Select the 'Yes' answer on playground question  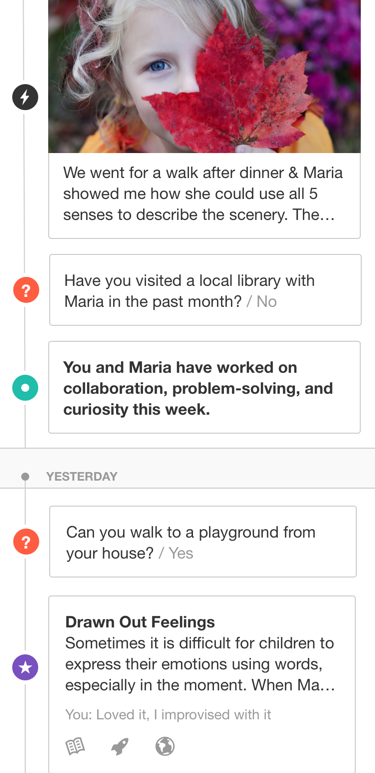[181, 553]
